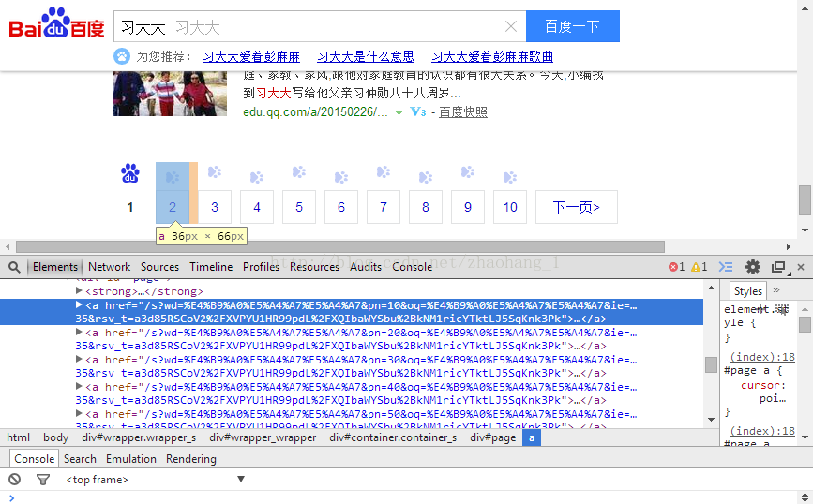This screenshot has width=813, height=504.
Task: Open the 百度快照 cached page link
Action: pos(463,111)
